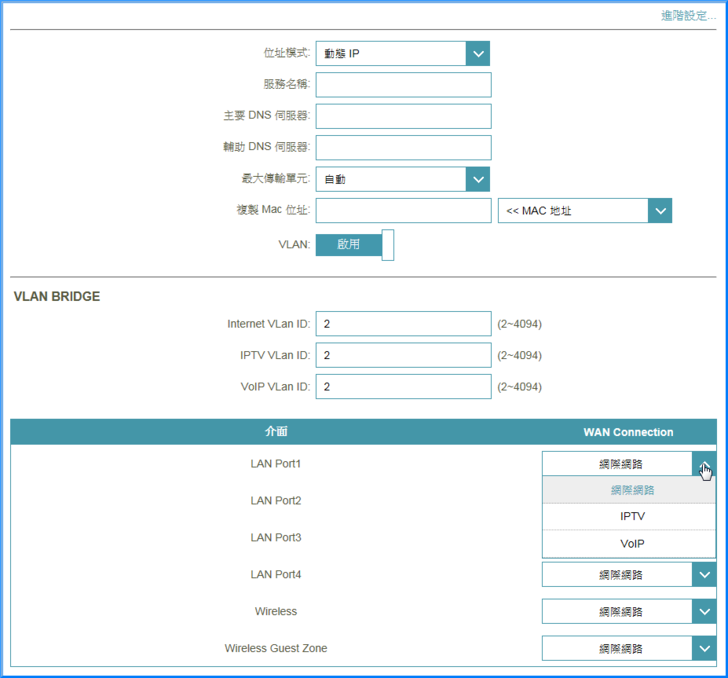Click the 主要 DNS 伺服器 input field

coord(403,117)
